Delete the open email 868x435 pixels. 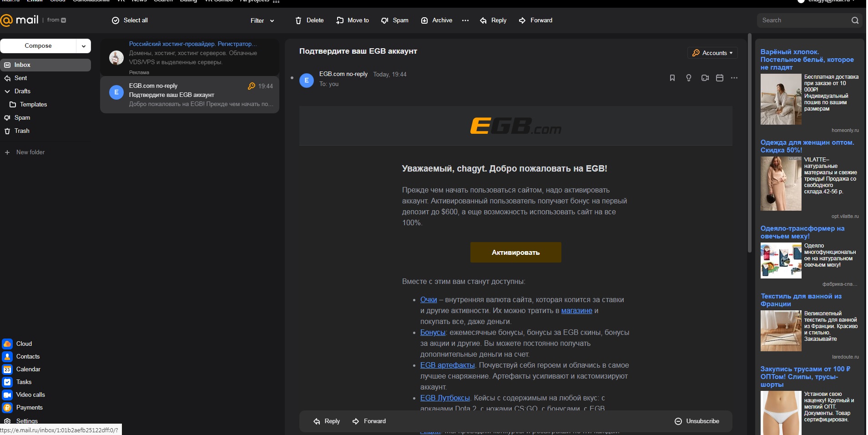click(x=309, y=20)
